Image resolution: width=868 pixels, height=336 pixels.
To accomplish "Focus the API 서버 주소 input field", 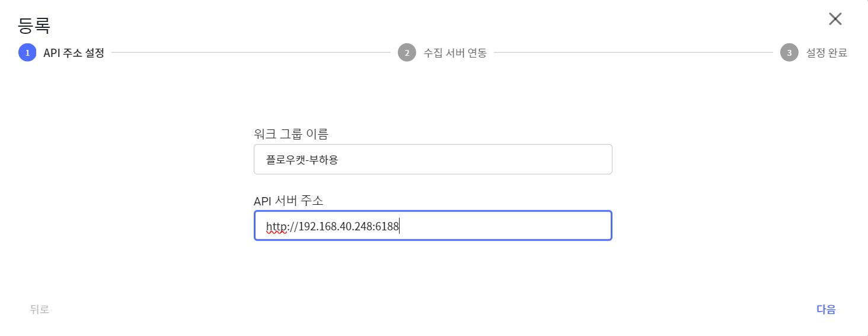I will click(504, 226).
